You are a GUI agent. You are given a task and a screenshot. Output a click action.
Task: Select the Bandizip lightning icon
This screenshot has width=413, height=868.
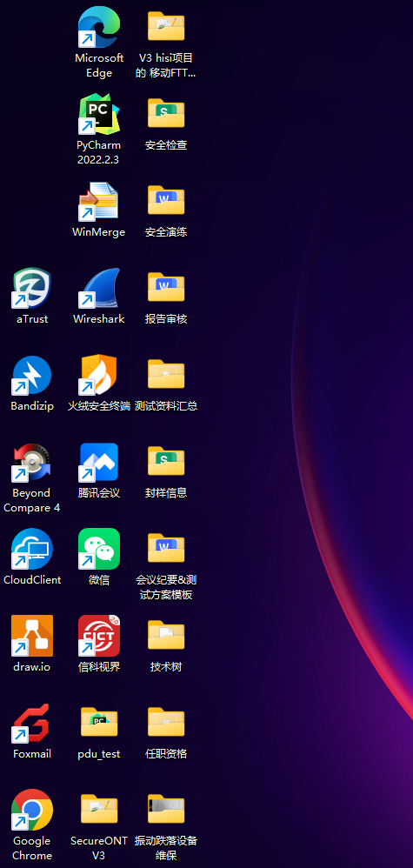click(32, 376)
